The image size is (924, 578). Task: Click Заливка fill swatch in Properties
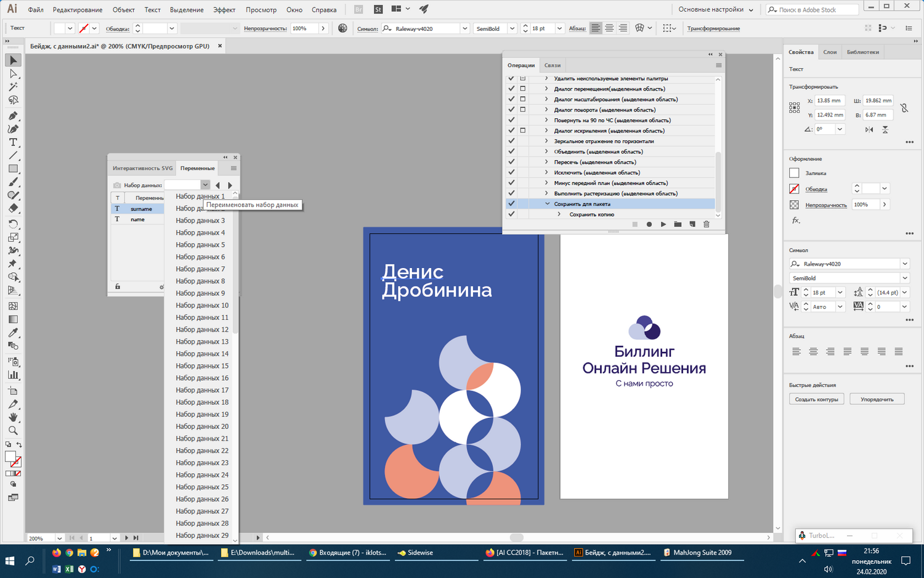[794, 173]
